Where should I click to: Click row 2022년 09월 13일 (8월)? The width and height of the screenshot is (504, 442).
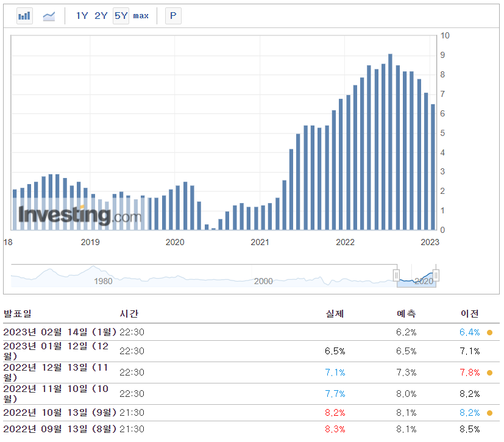pos(251,429)
